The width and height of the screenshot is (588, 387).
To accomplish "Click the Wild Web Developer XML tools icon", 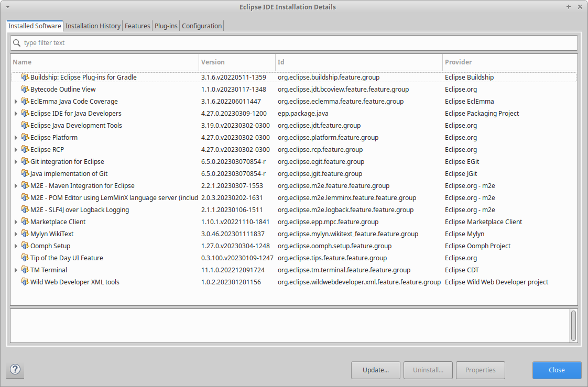I will click(25, 281).
